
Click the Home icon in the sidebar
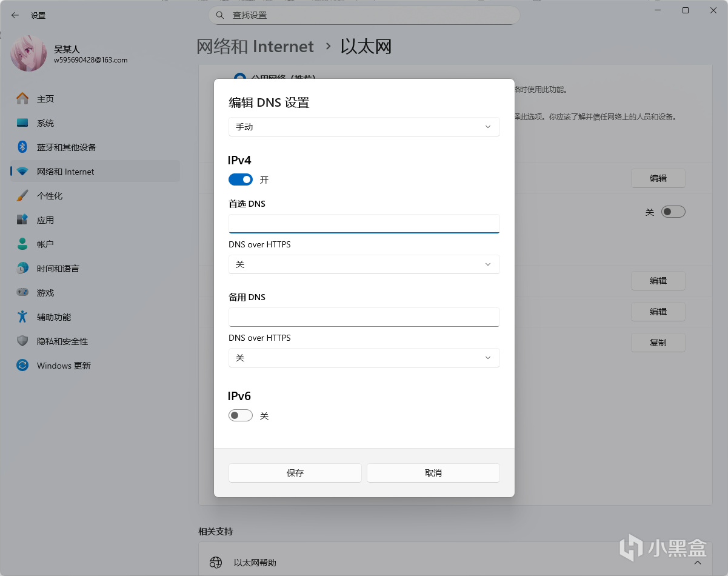pos(22,99)
